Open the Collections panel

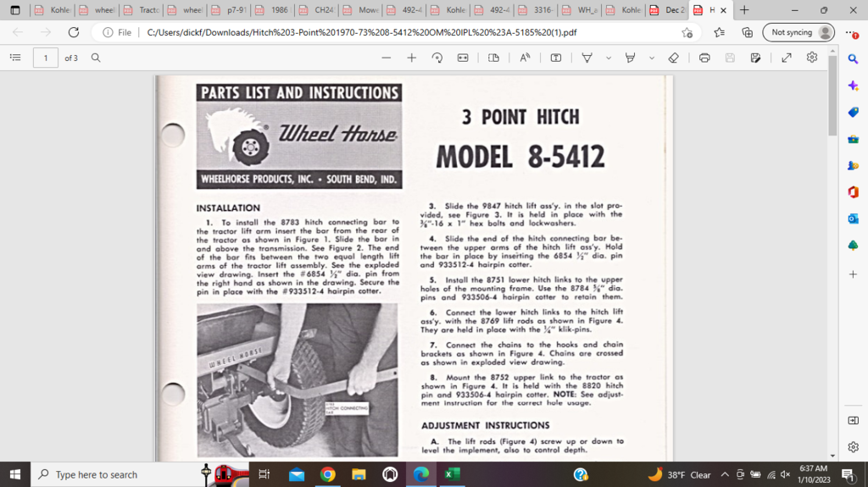click(747, 32)
